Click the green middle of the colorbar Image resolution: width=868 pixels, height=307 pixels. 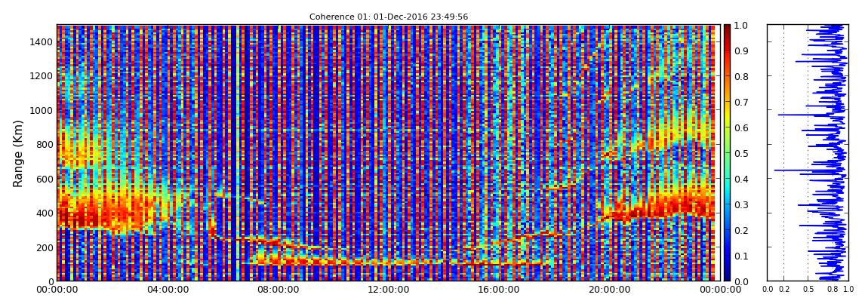point(727,153)
